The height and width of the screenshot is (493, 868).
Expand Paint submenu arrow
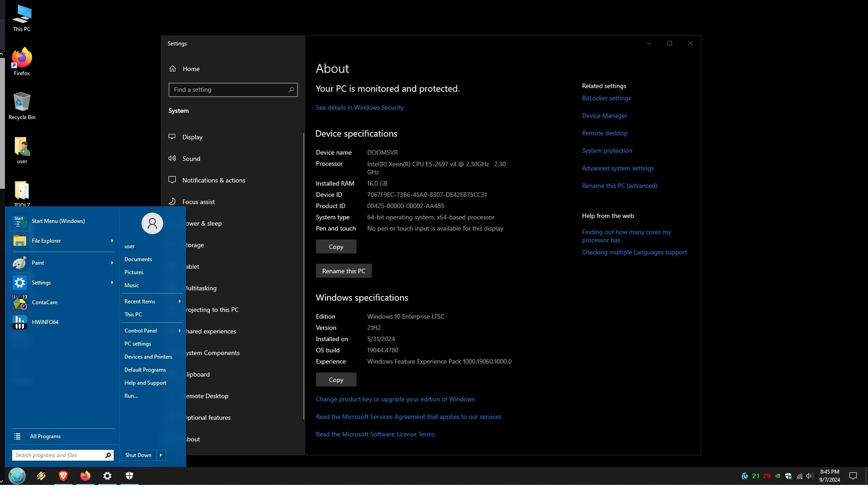point(112,263)
